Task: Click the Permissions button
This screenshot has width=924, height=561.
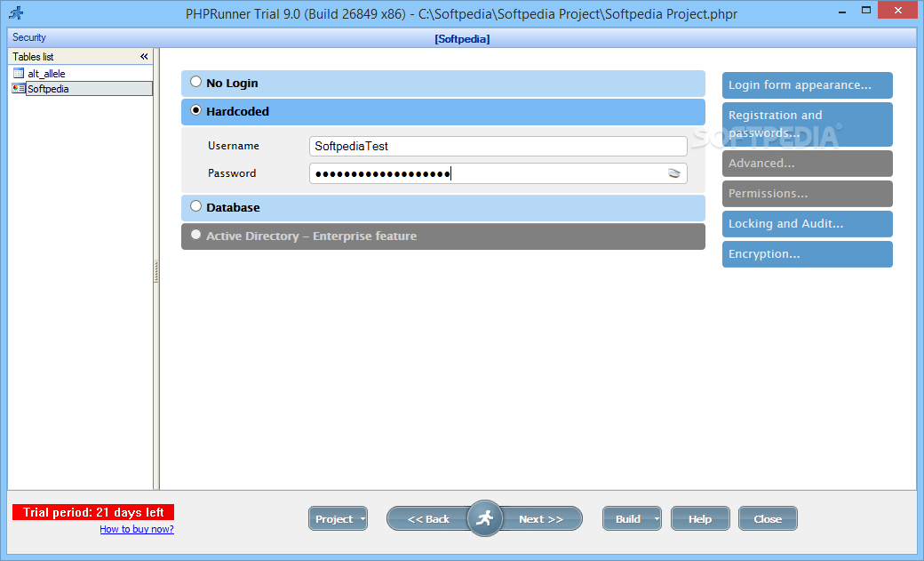Action: pyautogui.click(x=808, y=194)
